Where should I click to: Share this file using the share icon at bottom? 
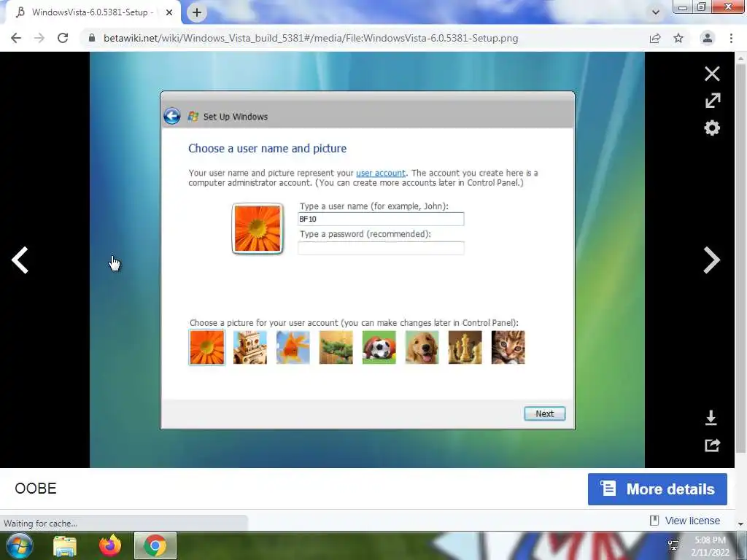pyautogui.click(x=712, y=446)
